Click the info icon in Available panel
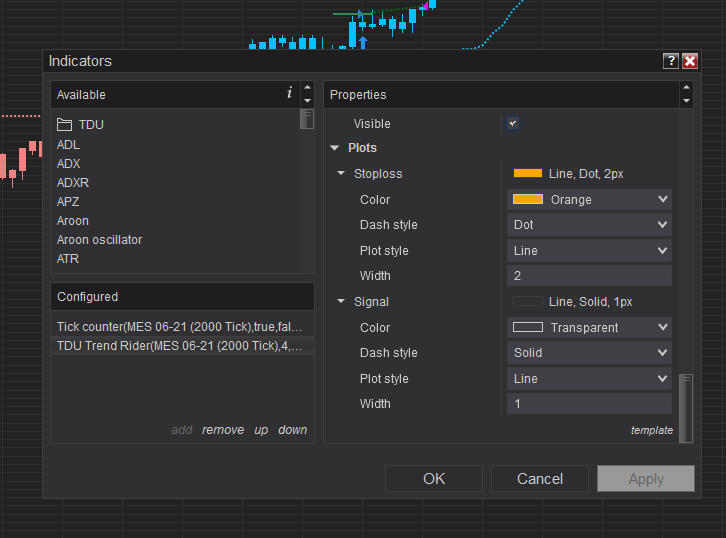Viewport: 726px width, 538px height. (x=290, y=93)
